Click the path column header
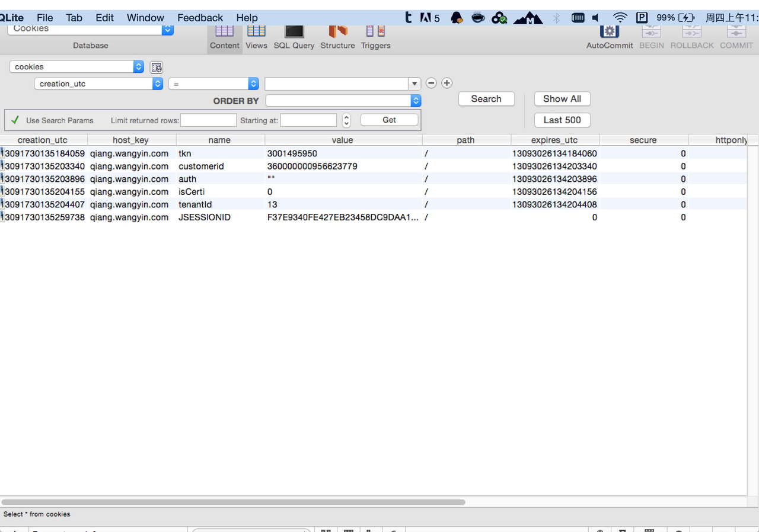 [x=466, y=140]
